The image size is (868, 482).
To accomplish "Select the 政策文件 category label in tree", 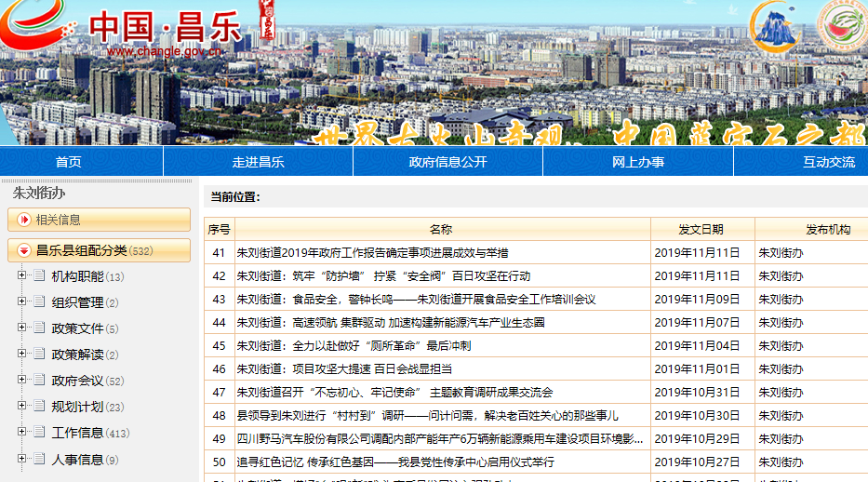I will point(77,328).
